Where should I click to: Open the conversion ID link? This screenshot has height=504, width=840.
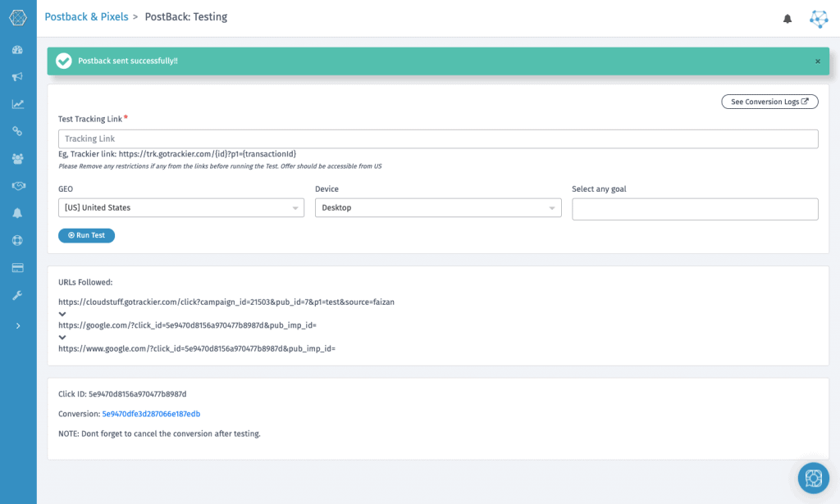coord(151,414)
